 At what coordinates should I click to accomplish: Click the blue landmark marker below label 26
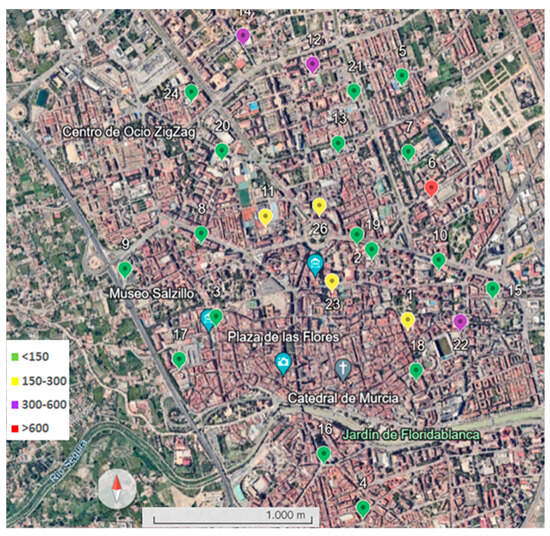[315, 265]
